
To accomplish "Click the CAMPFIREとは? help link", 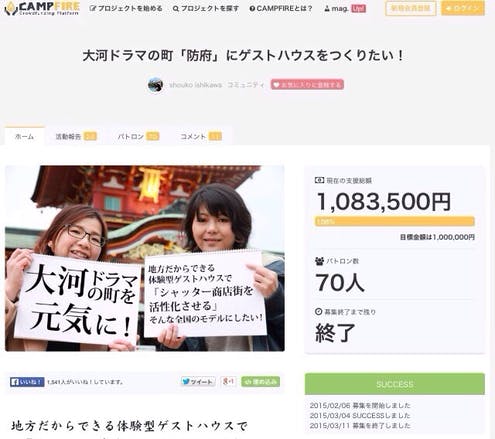I will click(x=281, y=9).
